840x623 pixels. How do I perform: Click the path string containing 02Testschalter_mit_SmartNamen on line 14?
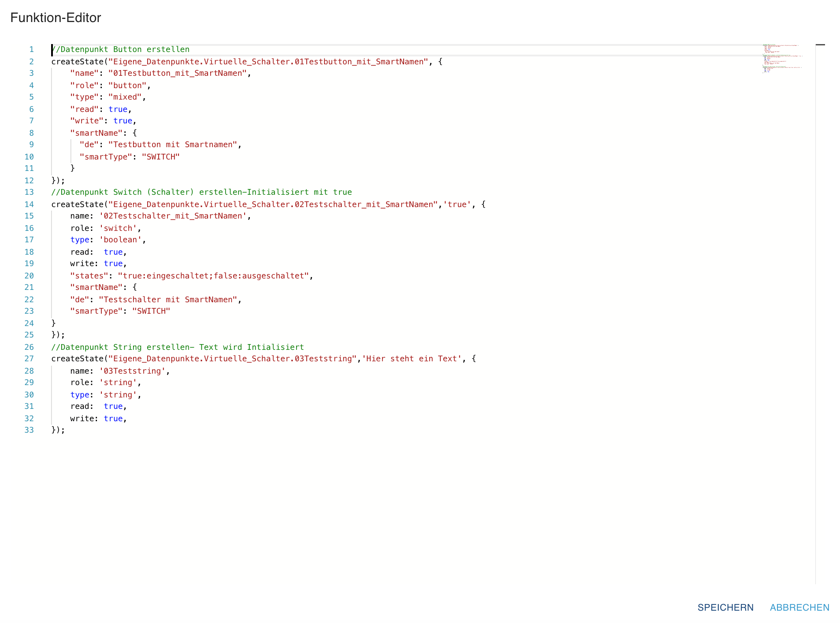[x=273, y=204]
